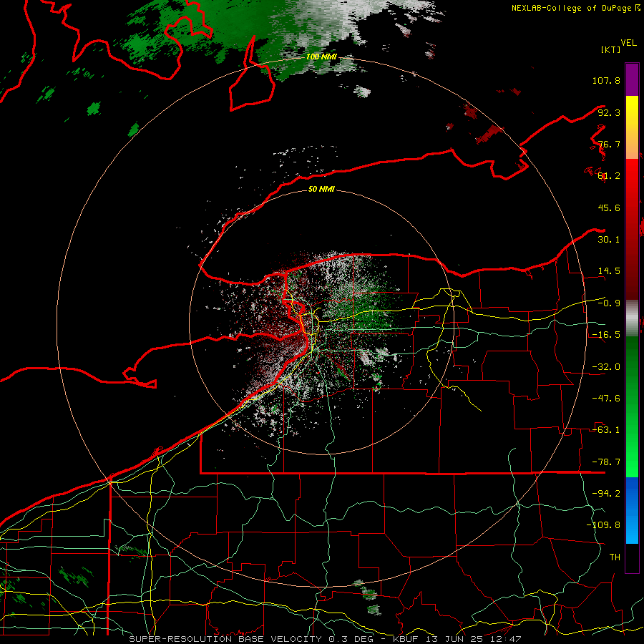Click the yellow-orange segment of color bar
Screen dimensions: 644x644
632,127
